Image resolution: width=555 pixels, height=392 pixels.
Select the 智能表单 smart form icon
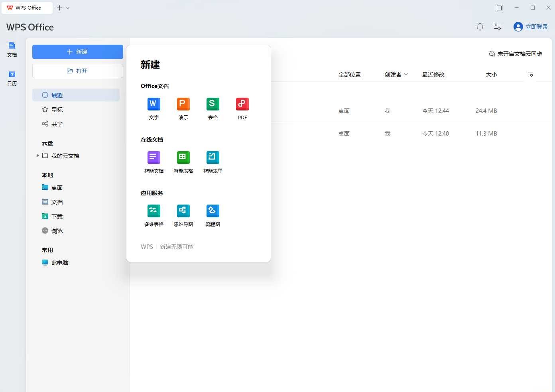click(213, 162)
